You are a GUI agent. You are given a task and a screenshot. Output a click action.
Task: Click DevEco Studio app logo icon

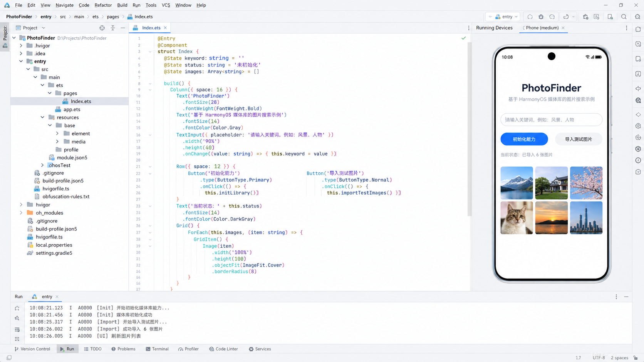7,5
